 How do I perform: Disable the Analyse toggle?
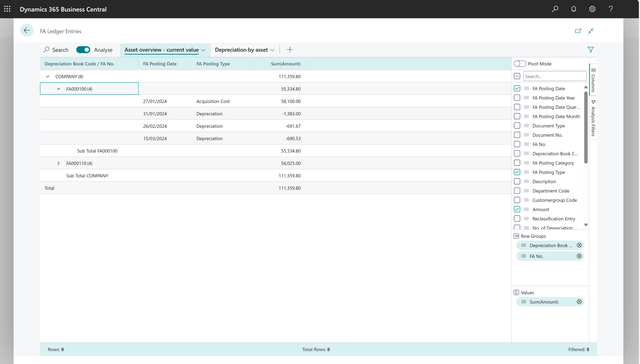click(83, 49)
